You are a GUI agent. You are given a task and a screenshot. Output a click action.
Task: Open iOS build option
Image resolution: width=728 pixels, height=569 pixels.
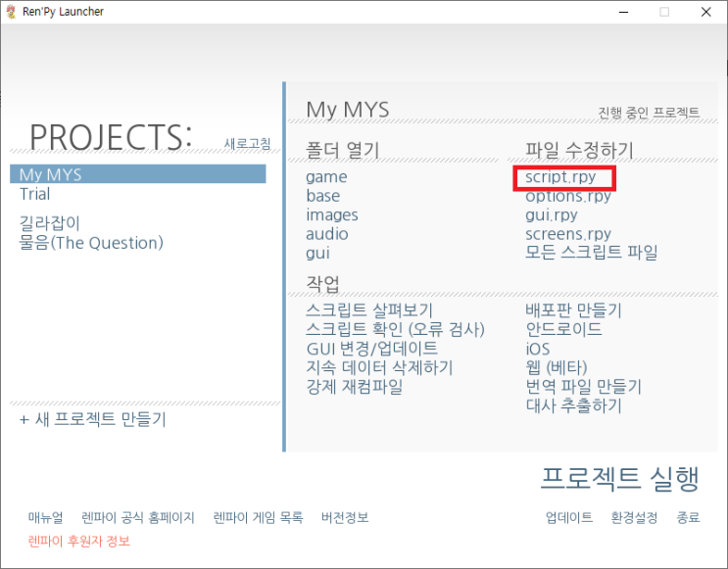[538, 349]
